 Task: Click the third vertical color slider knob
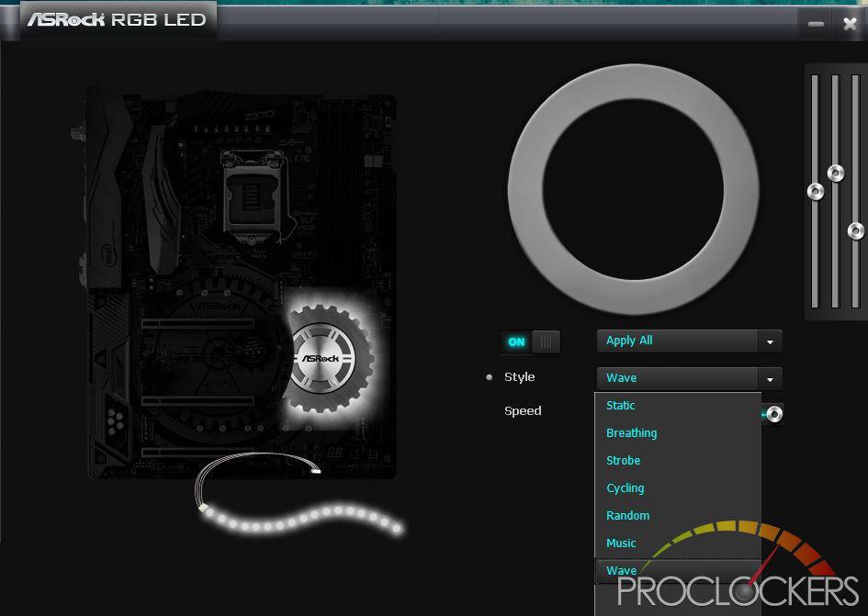(856, 230)
